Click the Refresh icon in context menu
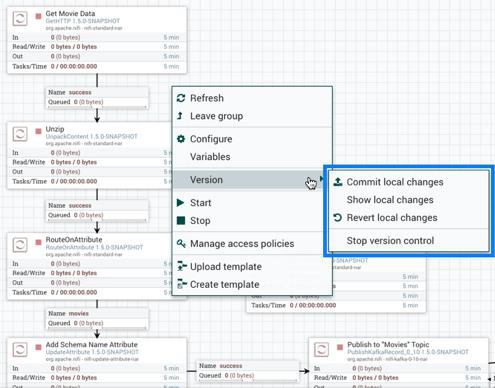 (x=181, y=98)
